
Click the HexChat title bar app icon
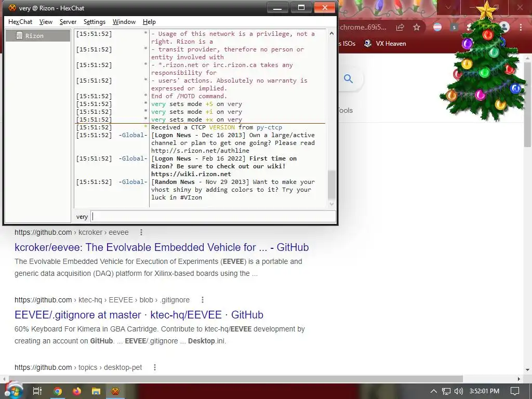(x=12, y=8)
